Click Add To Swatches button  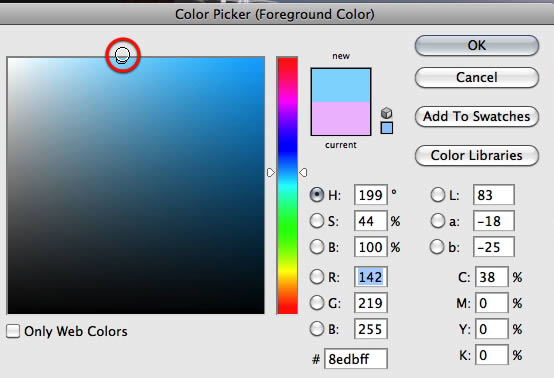click(477, 116)
